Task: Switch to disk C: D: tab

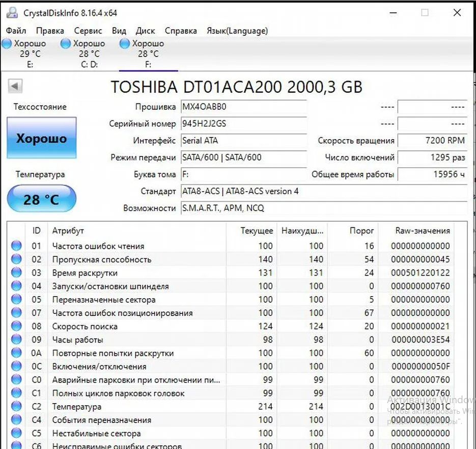Action: click(x=89, y=54)
